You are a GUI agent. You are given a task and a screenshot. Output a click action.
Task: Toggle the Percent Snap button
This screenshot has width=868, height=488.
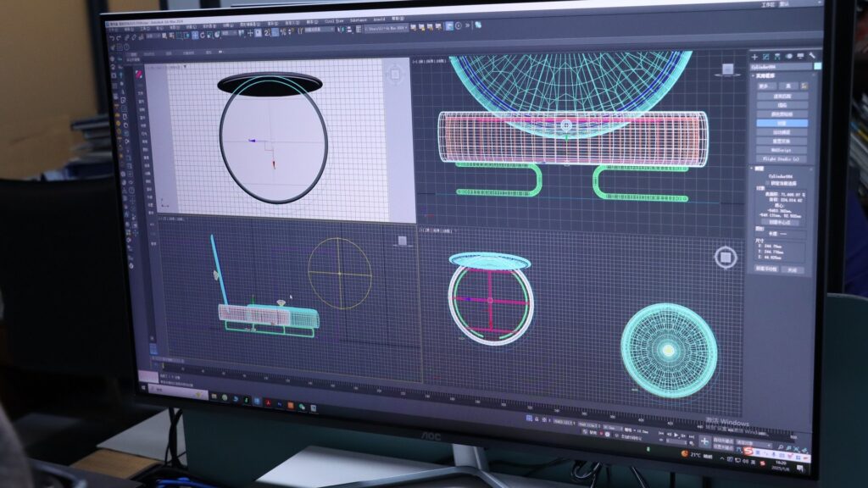[x=283, y=32]
